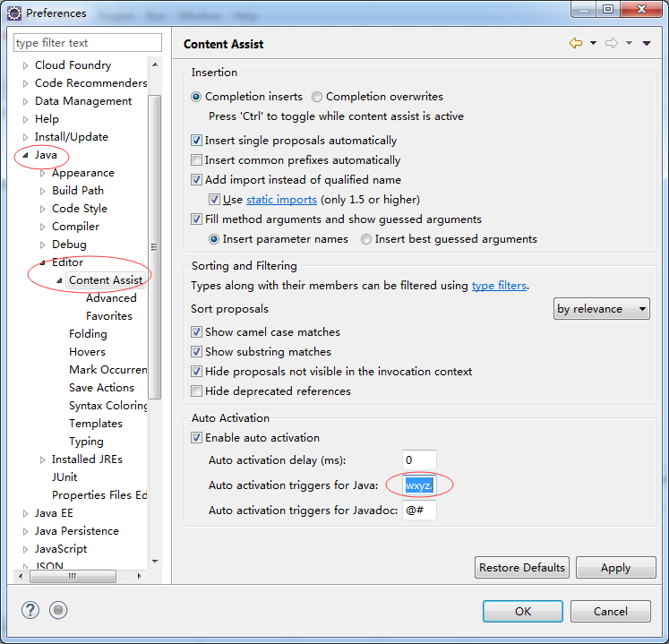Toggle Fill method arguments checkbox
The width and height of the screenshot is (669, 644).
pos(196,219)
